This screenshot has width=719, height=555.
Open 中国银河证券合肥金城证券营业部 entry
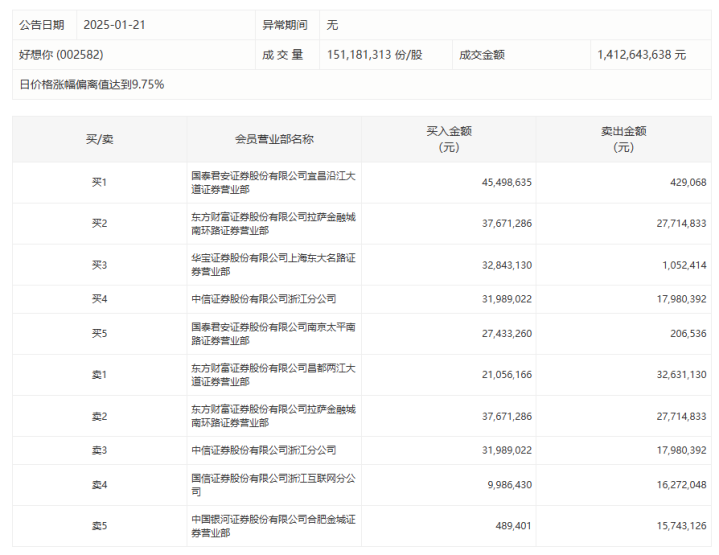click(273, 526)
